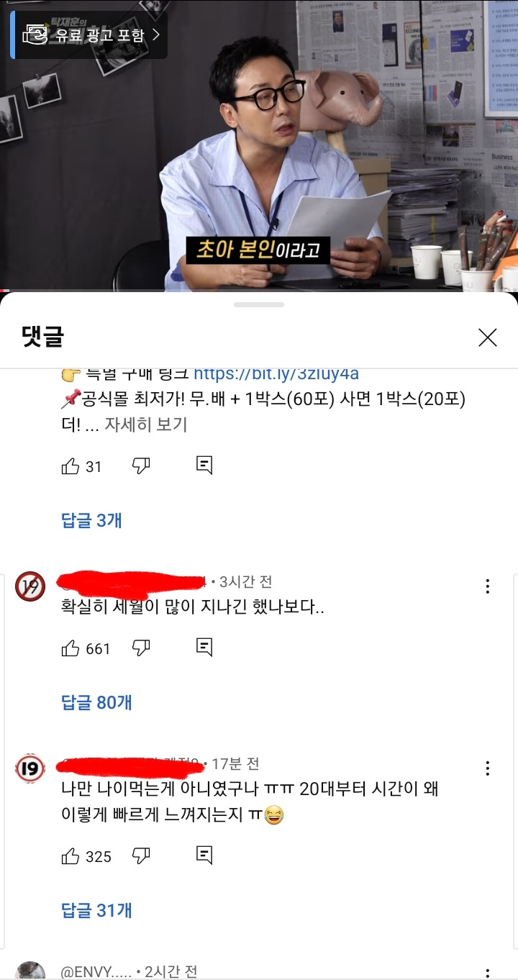Reply to the comment with 325 likes
The image size is (518, 980).
(204, 855)
